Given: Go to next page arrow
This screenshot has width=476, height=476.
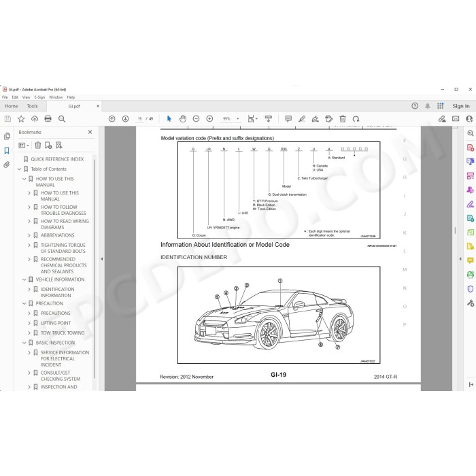Looking at the screenshot, I should click(x=125, y=119).
